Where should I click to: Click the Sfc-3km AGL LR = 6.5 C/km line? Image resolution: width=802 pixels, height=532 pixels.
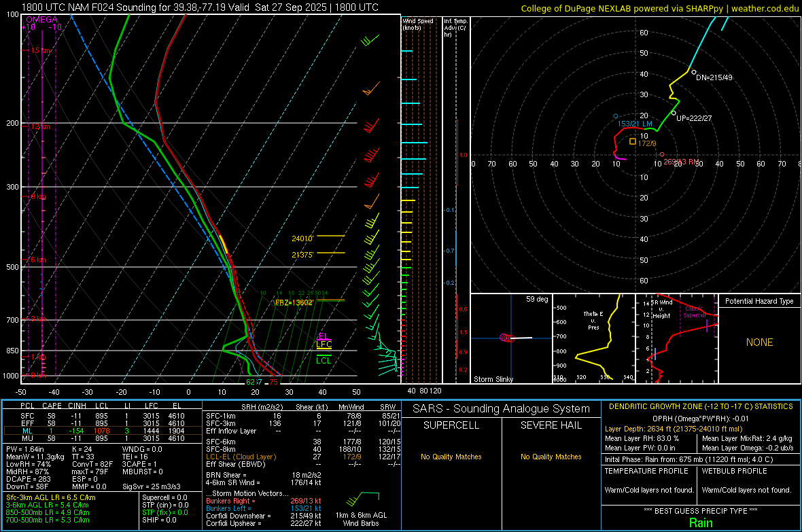[51, 497]
